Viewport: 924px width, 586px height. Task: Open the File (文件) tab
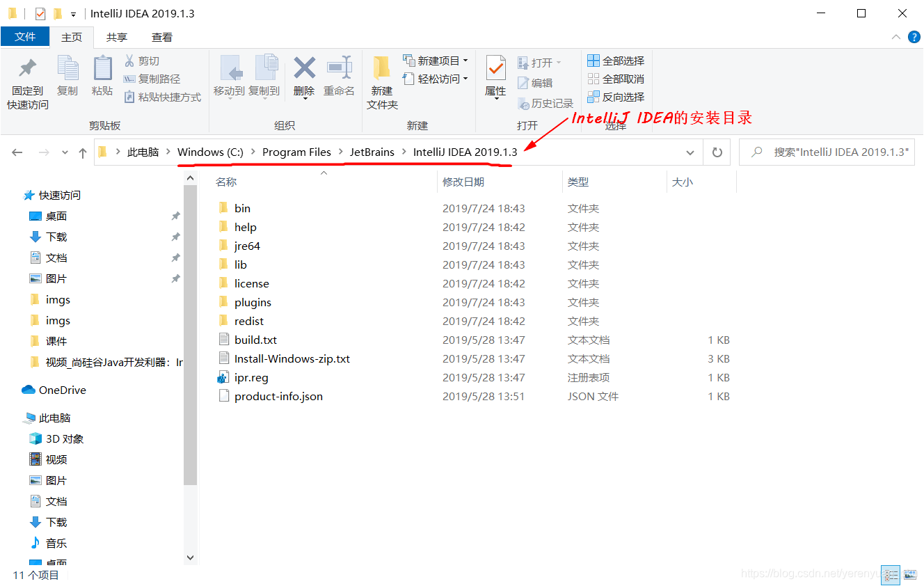point(25,37)
